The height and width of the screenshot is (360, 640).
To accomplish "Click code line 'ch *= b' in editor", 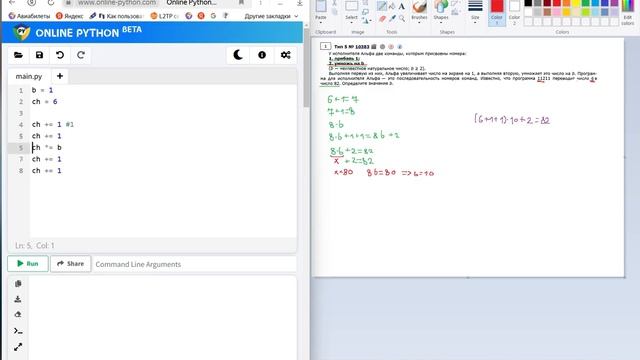I will [47, 147].
